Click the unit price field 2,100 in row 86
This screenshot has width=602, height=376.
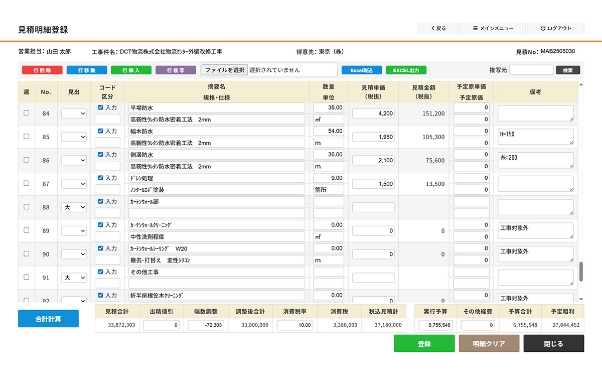click(373, 160)
